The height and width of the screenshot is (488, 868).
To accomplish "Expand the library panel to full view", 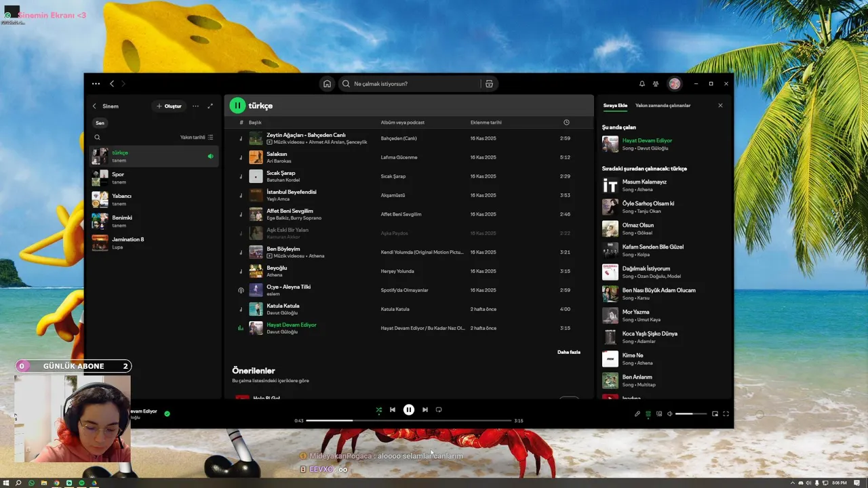I will pos(210,106).
